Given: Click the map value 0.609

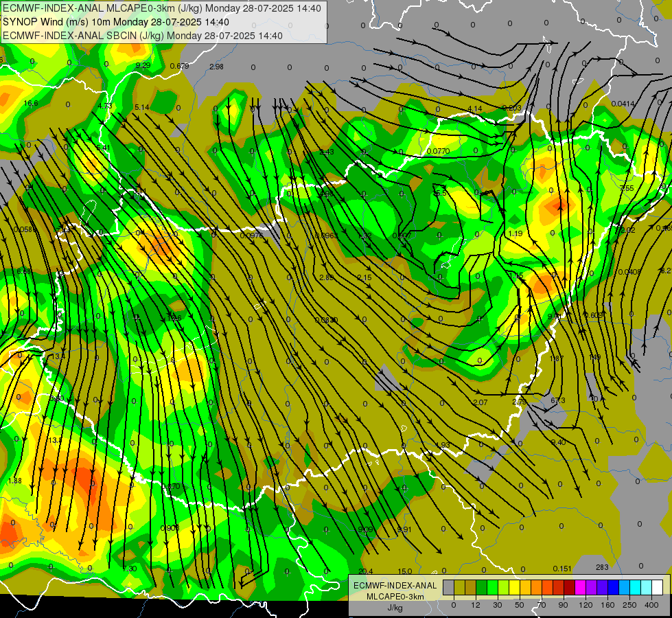Looking at the screenshot, I should click(594, 314).
